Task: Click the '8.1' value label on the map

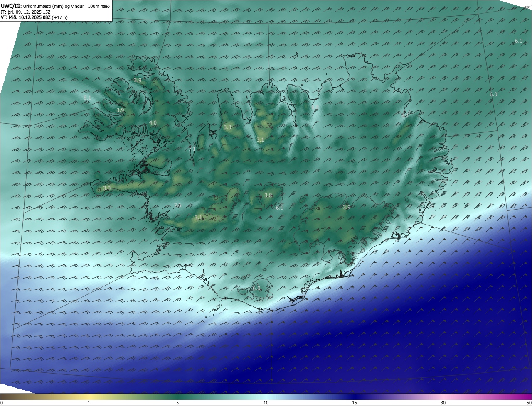Action: (87, 98)
